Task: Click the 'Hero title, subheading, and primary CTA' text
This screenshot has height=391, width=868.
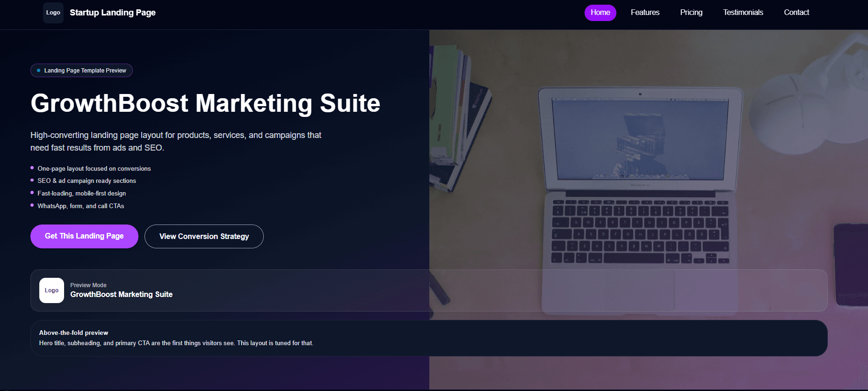Action: coord(176,343)
